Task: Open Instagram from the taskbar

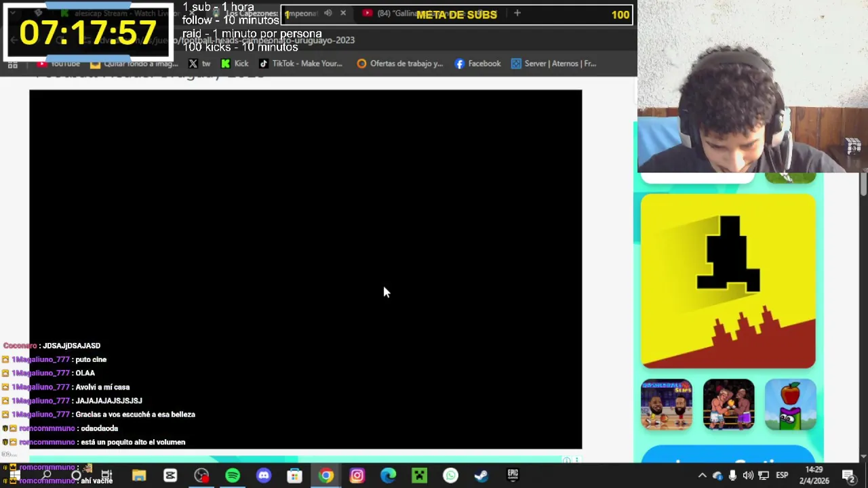Action: coord(357,476)
